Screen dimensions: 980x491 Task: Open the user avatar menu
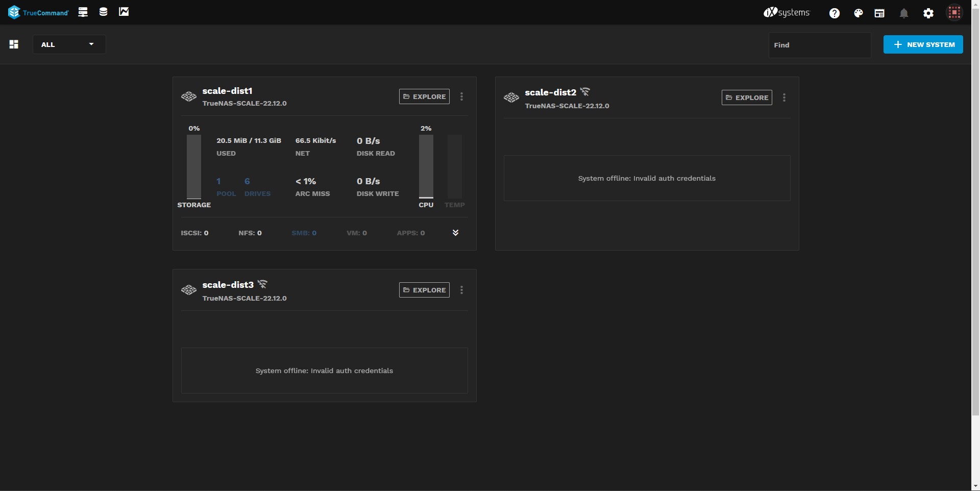pos(954,12)
